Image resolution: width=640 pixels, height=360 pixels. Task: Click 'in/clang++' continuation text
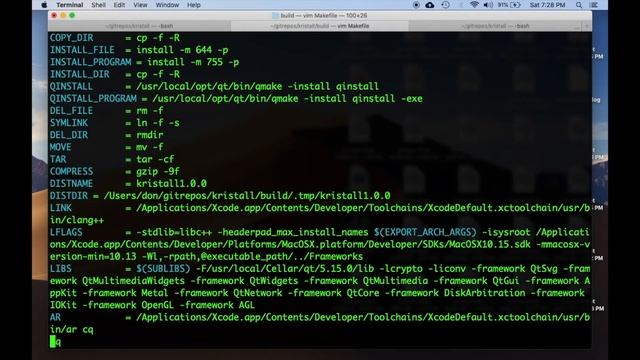pyautogui.click(x=77, y=220)
